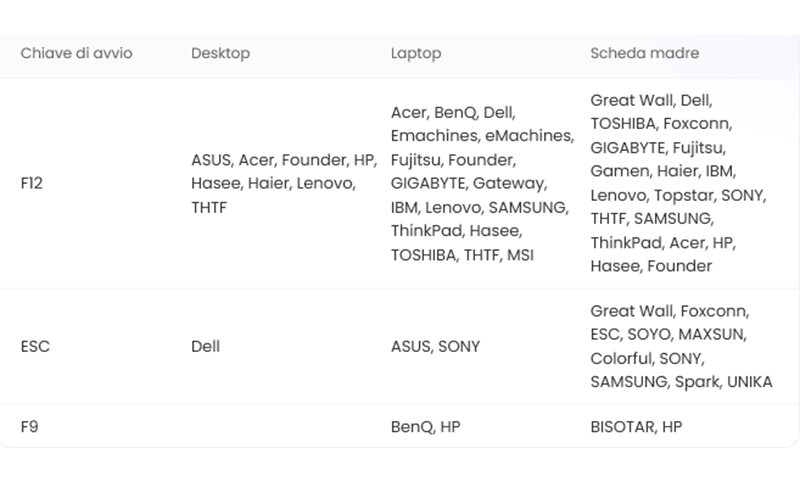The height and width of the screenshot is (500, 800).
Task: Click the ASUS, SONY laptop cell
Action: [x=435, y=346]
